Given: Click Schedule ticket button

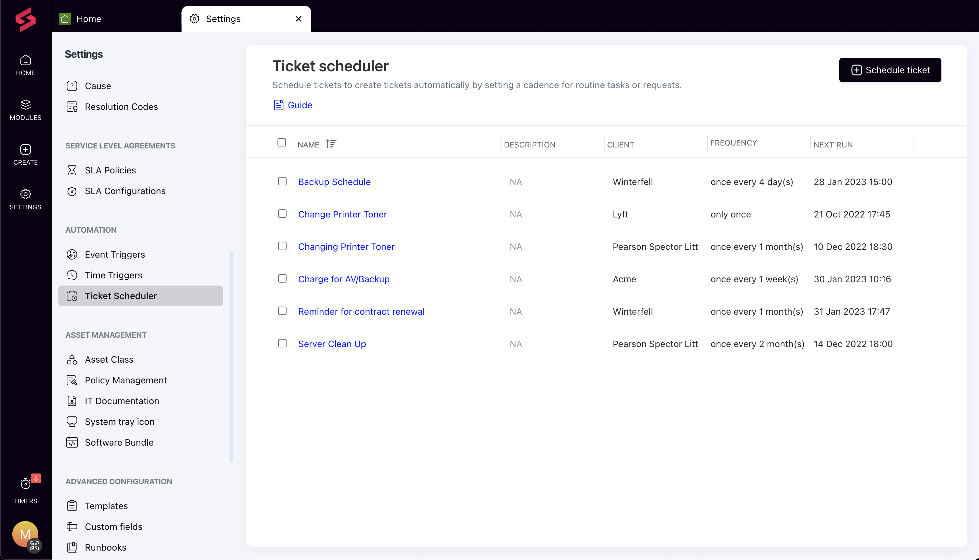Looking at the screenshot, I should 890,70.
